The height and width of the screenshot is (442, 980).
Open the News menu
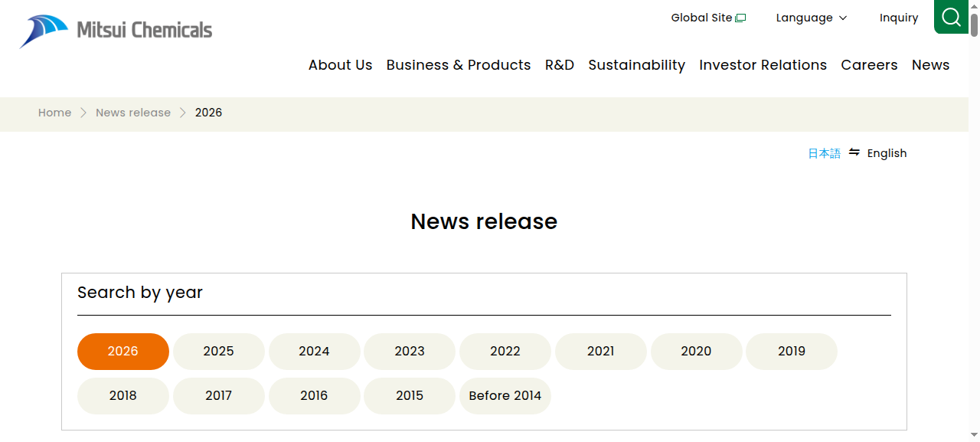[x=931, y=65]
